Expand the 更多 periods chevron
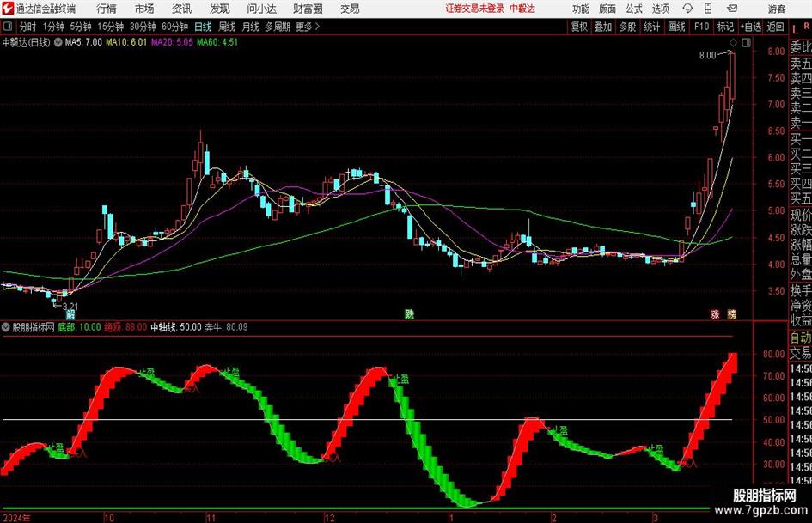812x523 pixels. pyautogui.click(x=317, y=27)
